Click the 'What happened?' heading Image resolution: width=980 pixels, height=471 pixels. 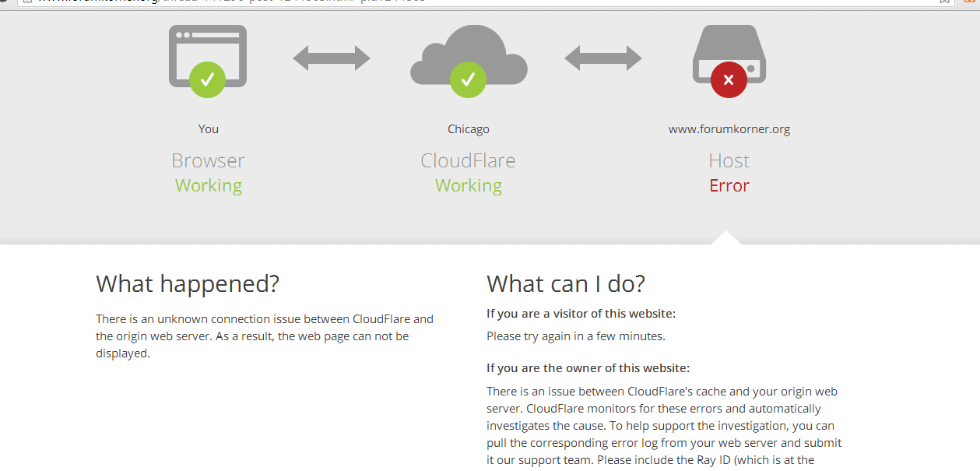click(x=188, y=283)
